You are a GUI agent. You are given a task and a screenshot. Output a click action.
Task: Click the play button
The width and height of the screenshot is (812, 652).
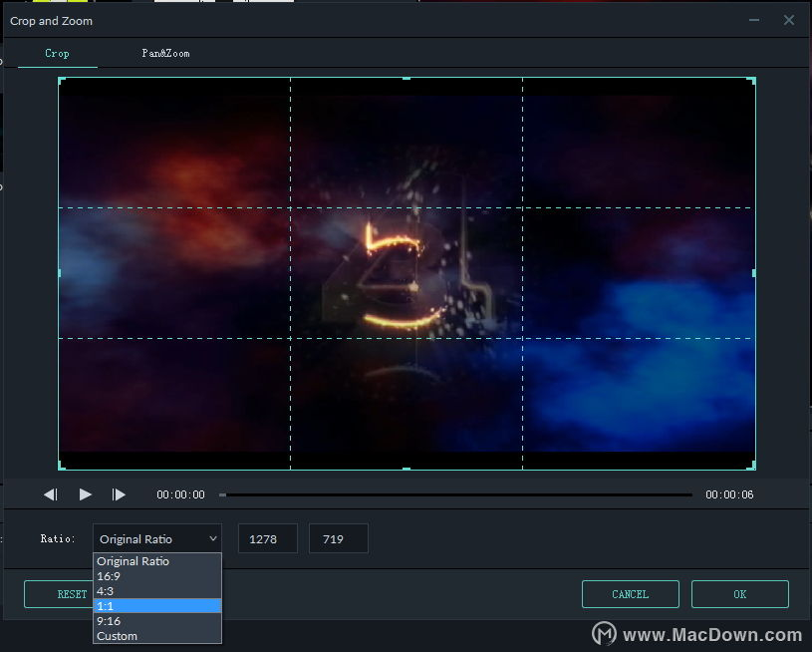[x=86, y=494]
